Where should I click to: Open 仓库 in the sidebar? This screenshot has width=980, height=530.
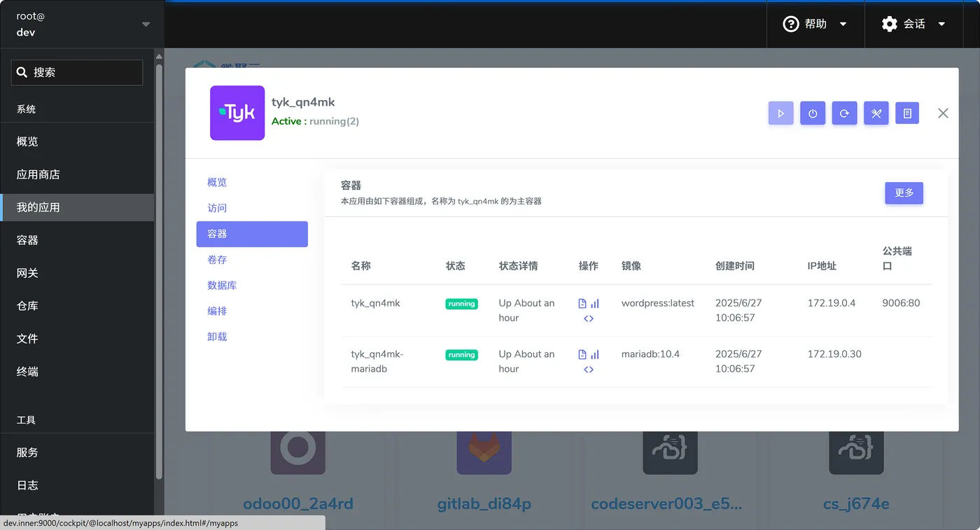coord(77,306)
